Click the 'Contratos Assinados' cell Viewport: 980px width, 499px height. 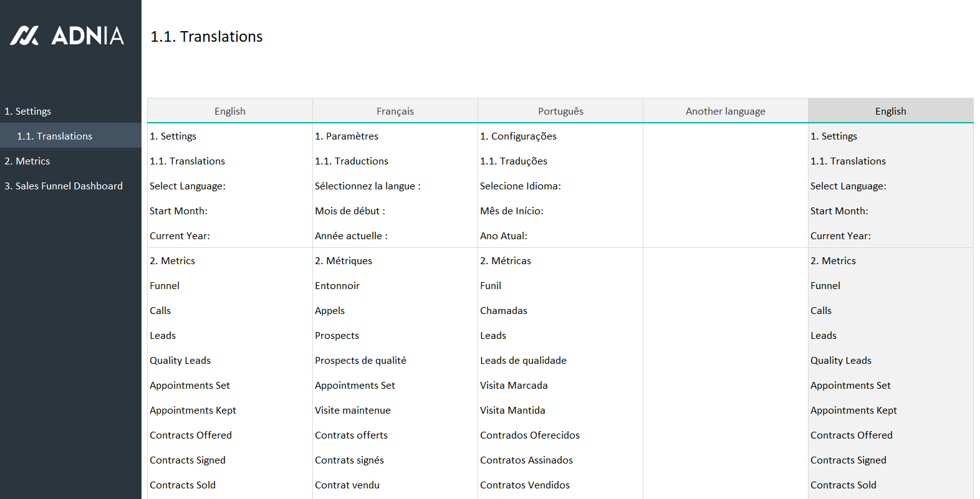click(526, 460)
